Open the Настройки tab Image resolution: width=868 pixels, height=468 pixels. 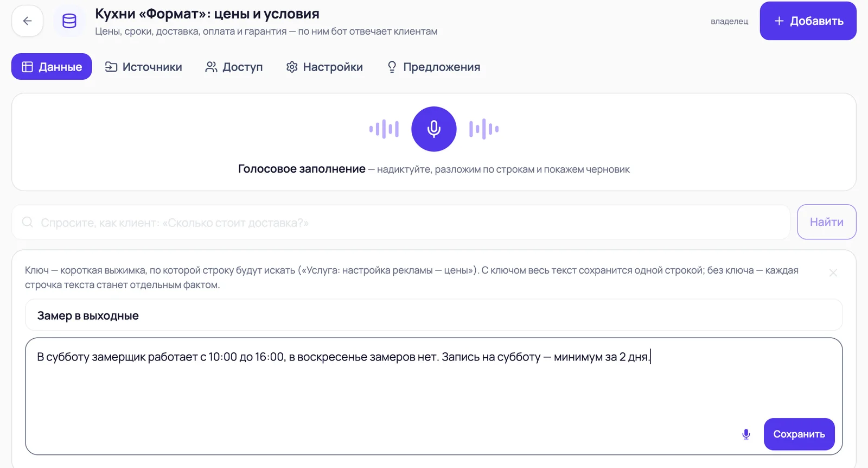(324, 67)
